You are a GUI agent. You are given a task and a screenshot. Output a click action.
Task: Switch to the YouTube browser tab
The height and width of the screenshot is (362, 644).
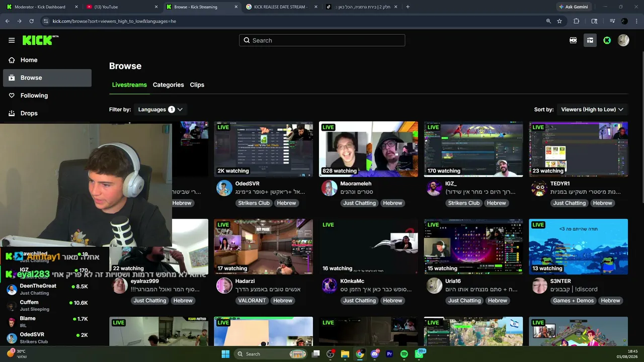pos(121,7)
